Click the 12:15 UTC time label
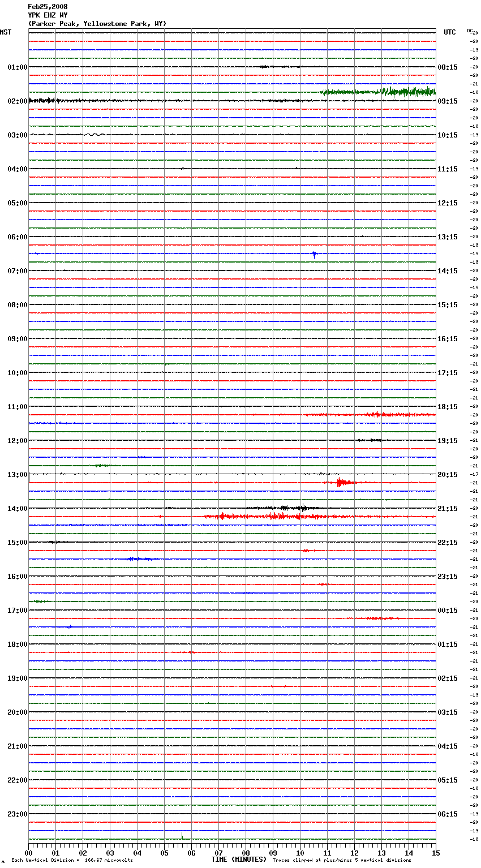Image resolution: width=481 pixels, height=868 pixels. click(448, 203)
